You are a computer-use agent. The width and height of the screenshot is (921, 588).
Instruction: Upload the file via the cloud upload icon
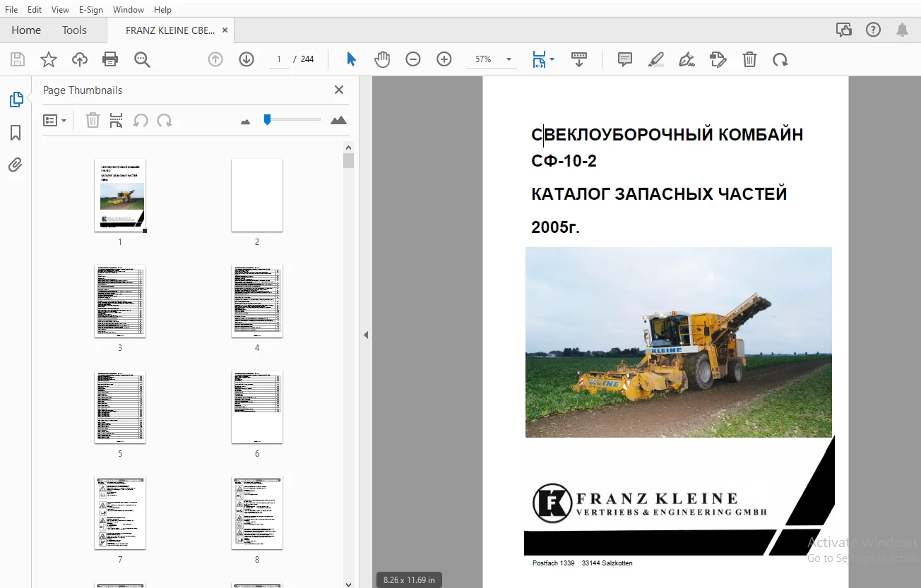click(x=80, y=59)
